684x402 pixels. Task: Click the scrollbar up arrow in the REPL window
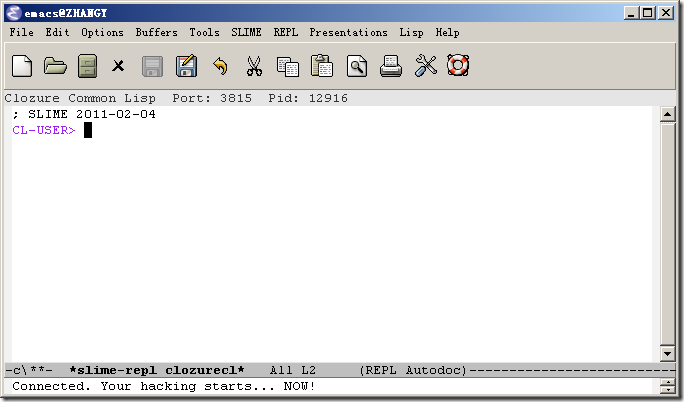point(667,115)
